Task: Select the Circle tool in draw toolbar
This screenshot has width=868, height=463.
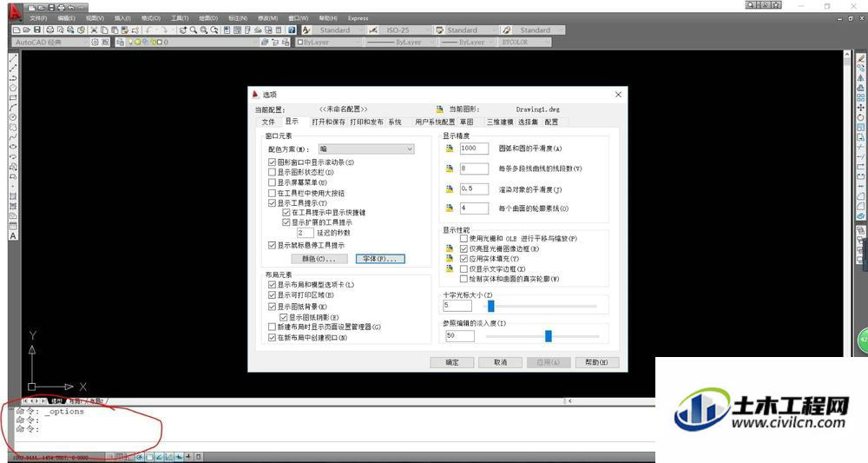Action: click(x=13, y=117)
